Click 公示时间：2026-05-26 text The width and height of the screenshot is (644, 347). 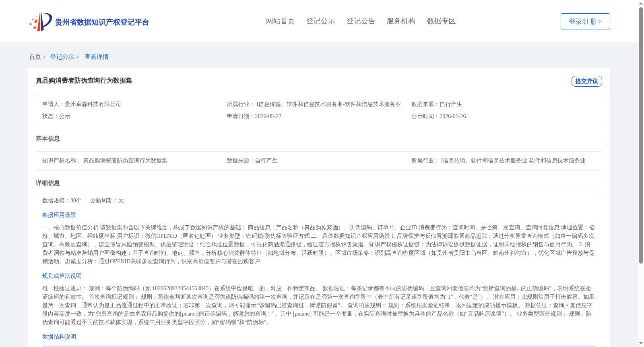point(439,116)
